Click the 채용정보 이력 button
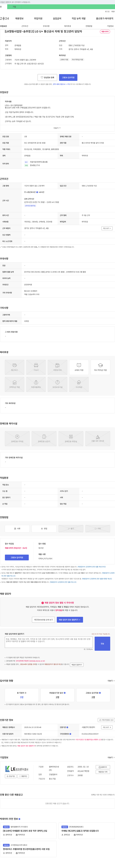The image size is (115, 868). 103,772
